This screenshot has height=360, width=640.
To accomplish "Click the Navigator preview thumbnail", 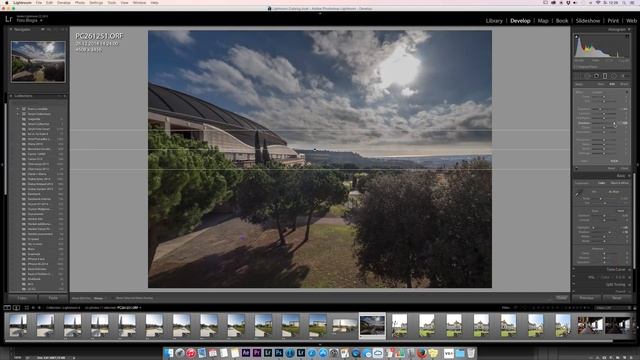I will tap(38, 61).
